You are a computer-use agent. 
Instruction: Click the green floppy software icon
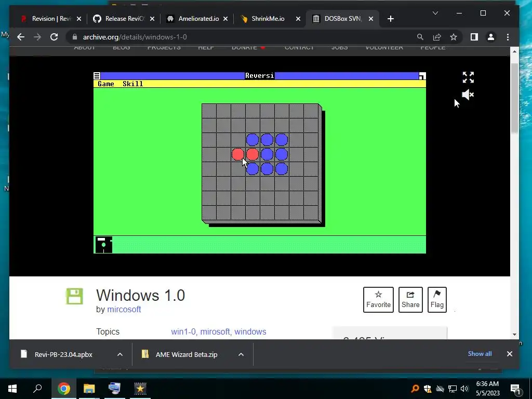75,296
